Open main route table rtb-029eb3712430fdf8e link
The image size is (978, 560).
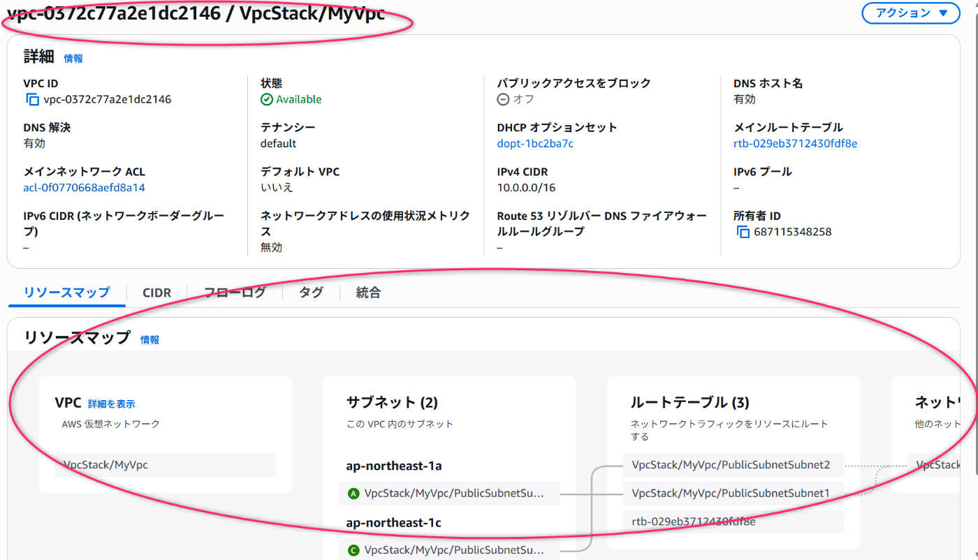click(796, 143)
